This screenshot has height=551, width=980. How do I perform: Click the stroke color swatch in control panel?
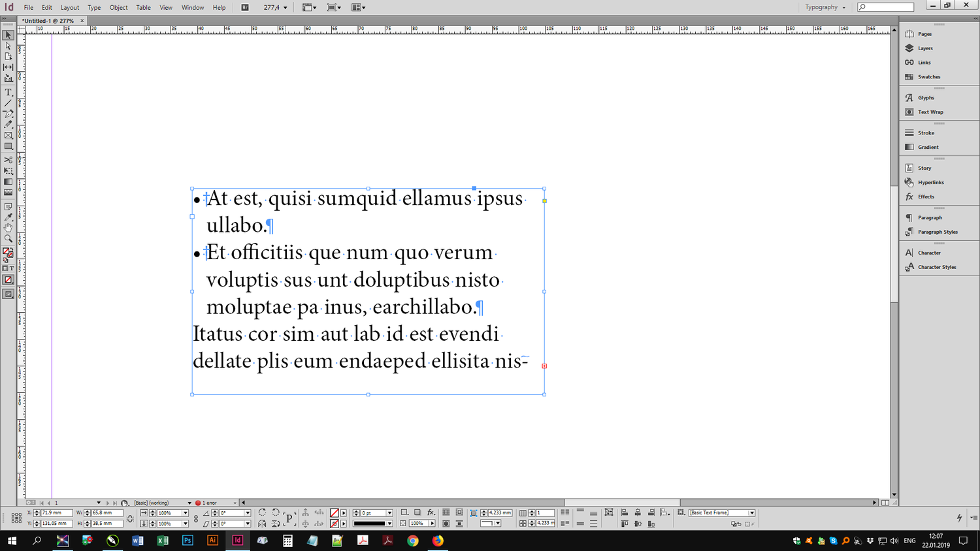click(335, 524)
